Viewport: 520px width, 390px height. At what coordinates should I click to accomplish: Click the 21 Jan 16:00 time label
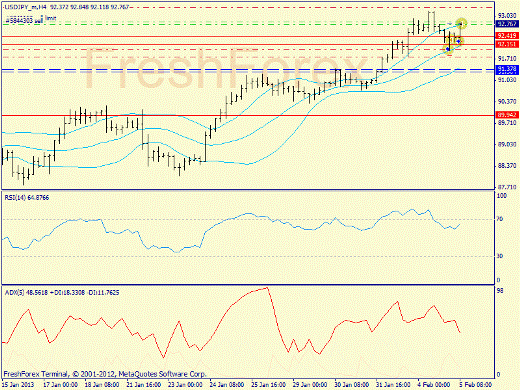pos(144,385)
